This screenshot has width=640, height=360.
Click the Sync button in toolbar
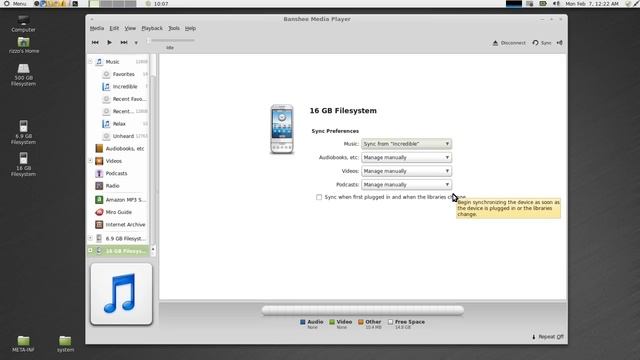542,43
